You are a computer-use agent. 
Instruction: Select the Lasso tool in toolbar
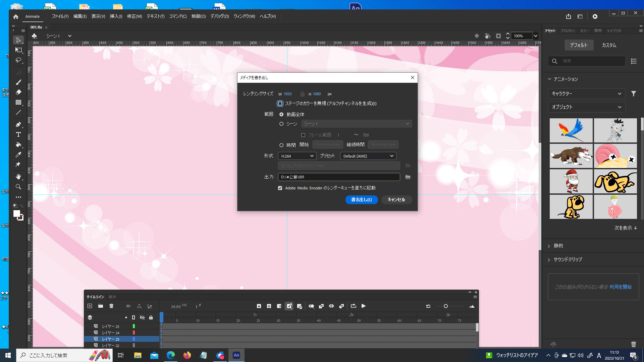[x=18, y=60]
